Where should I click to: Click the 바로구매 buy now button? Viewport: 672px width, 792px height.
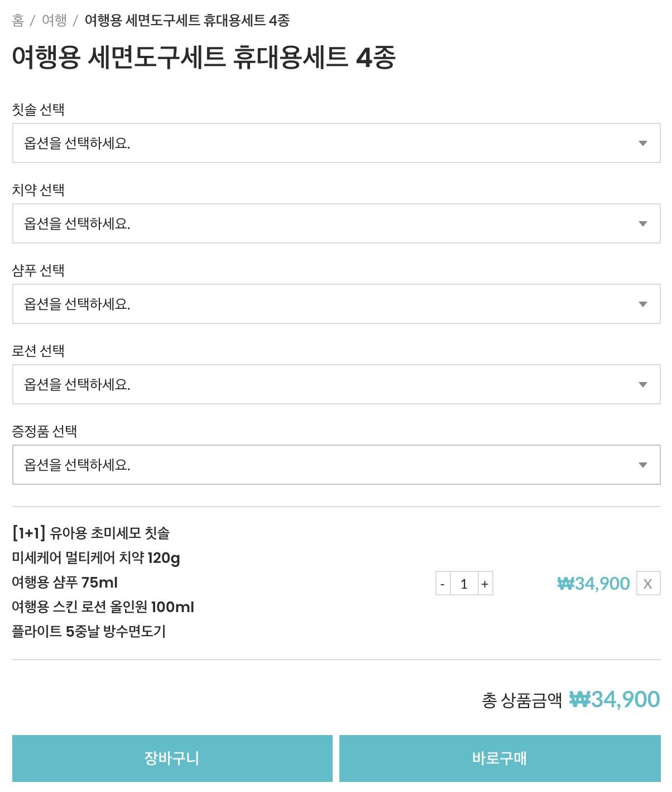coord(500,758)
